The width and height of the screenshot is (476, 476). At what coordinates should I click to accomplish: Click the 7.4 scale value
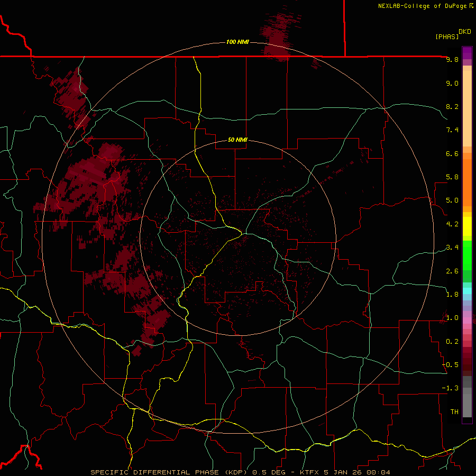coord(452,130)
